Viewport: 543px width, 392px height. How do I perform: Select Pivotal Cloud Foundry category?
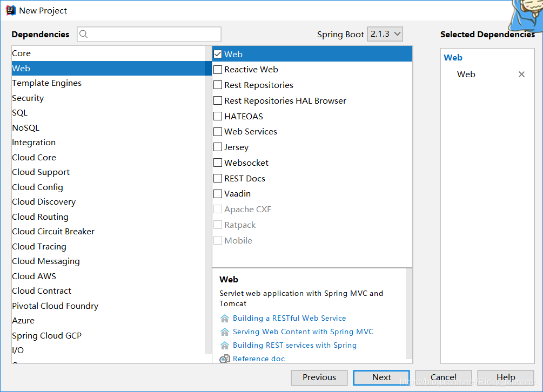pos(109,306)
